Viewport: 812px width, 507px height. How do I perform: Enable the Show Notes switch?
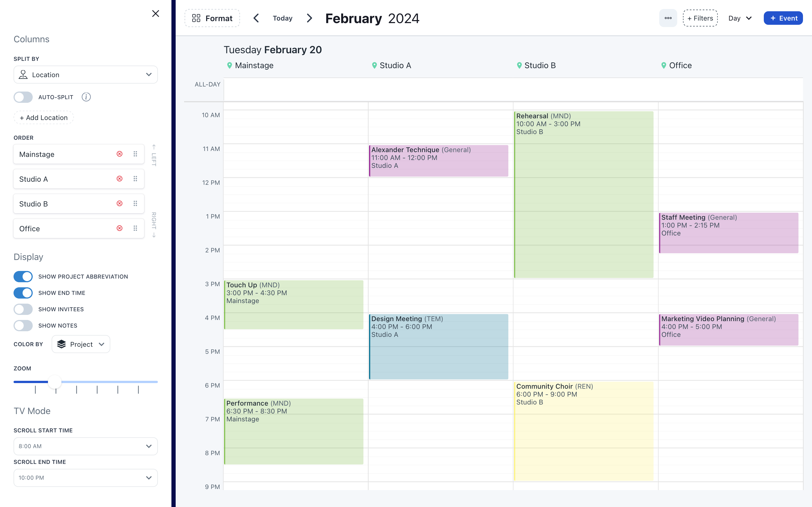tap(23, 326)
